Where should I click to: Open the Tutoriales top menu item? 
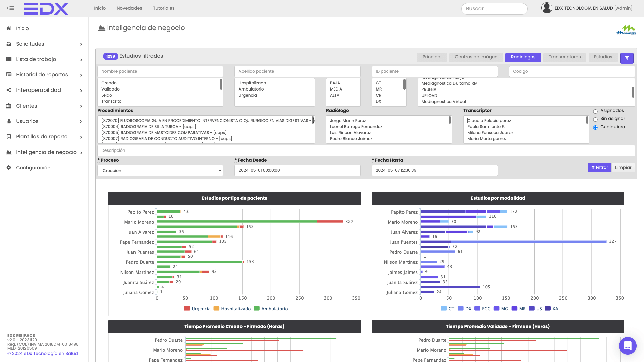(x=164, y=8)
